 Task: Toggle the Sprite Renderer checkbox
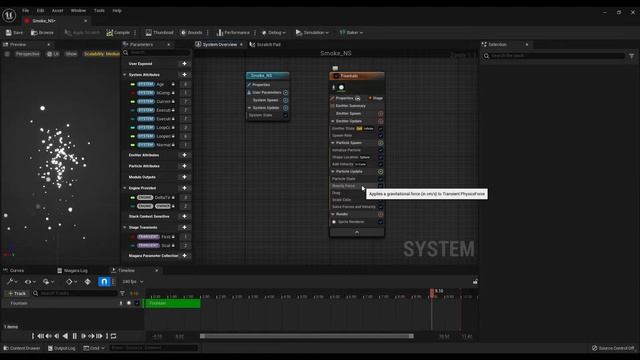[x=380, y=222]
